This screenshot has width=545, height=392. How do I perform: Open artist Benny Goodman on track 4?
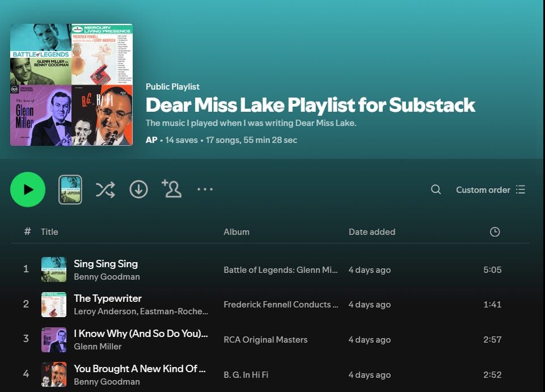(x=107, y=382)
